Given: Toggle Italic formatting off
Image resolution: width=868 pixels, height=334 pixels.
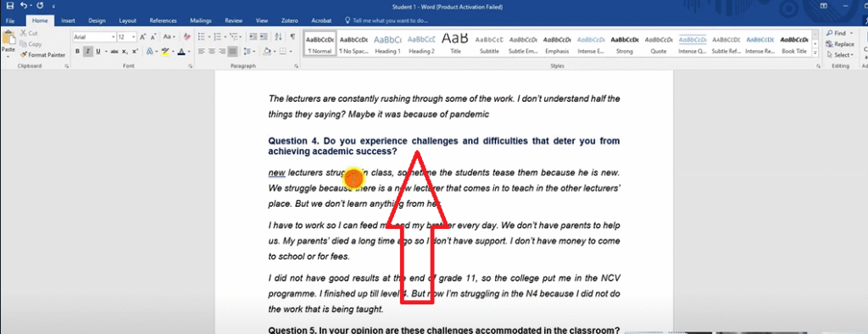Looking at the screenshot, I should (87, 52).
